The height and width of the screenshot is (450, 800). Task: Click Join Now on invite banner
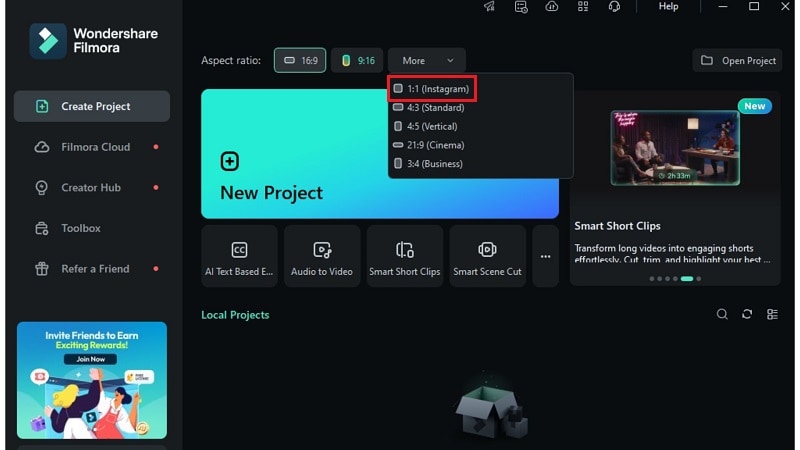coord(90,359)
